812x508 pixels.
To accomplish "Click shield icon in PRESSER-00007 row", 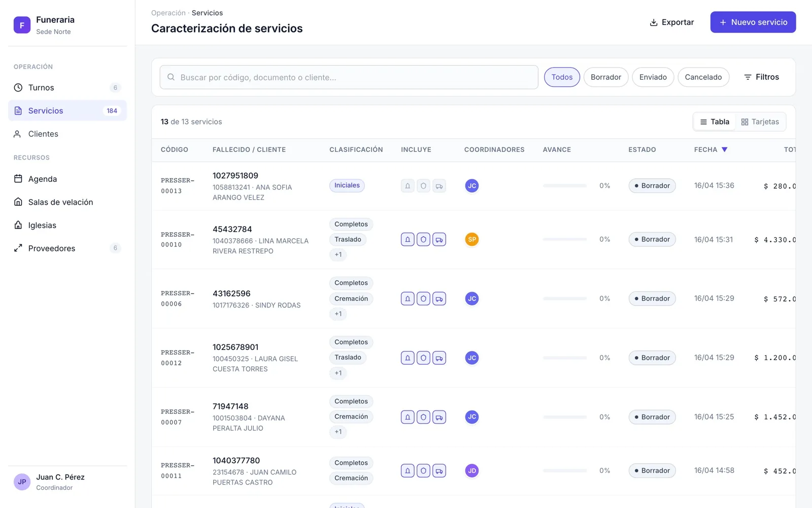I will pos(423,417).
